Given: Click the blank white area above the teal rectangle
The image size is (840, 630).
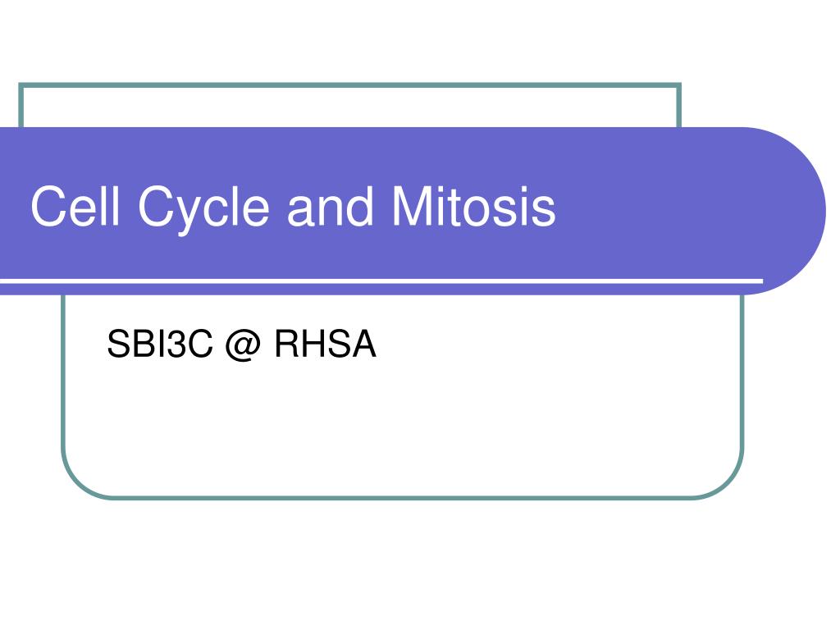Looking at the screenshot, I should coord(420,40).
